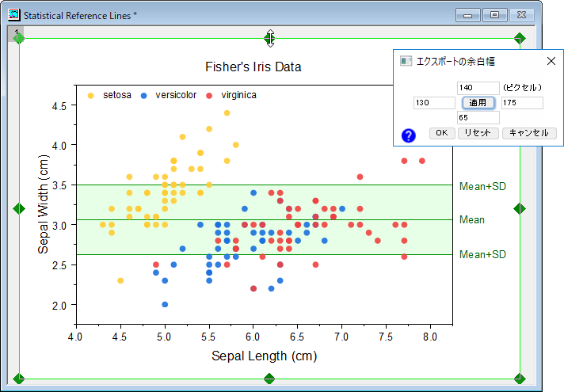The image size is (564, 392).
Task: Focus the left margin field showing 130
Action: coord(434,103)
